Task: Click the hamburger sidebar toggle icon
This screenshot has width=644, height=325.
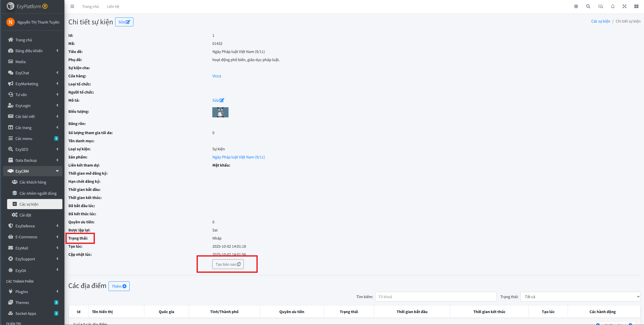Action: coord(72,6)
